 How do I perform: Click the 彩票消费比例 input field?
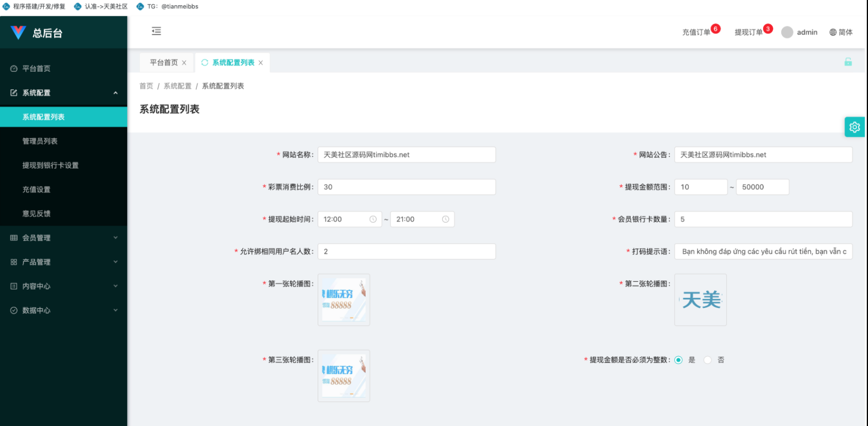click(407, 187)
